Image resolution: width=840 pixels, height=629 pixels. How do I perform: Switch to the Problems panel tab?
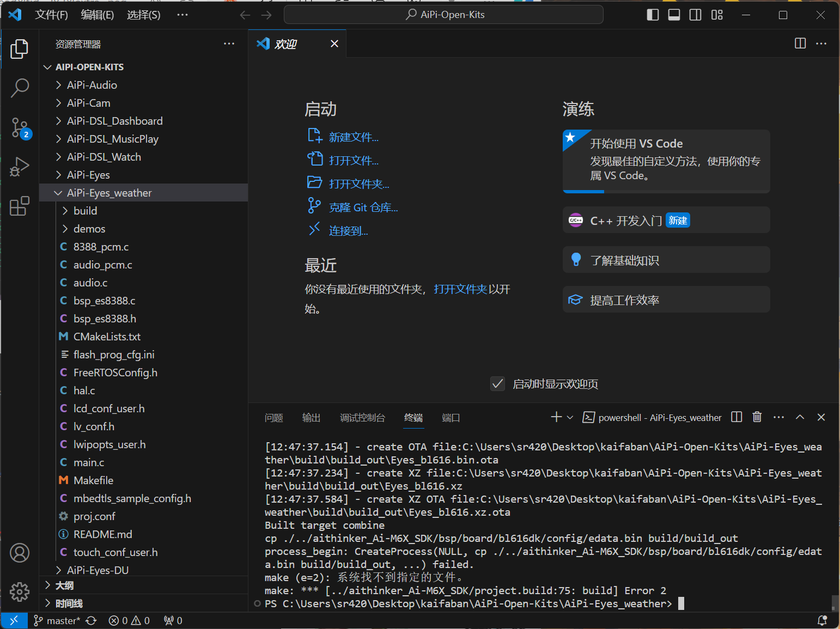(274, 418)
